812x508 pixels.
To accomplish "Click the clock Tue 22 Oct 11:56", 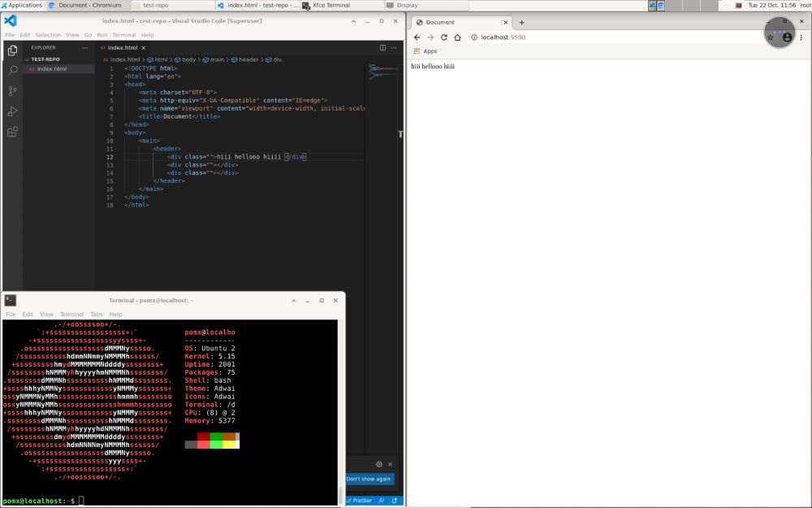I will pyautogui.click(x=771, y=5).
